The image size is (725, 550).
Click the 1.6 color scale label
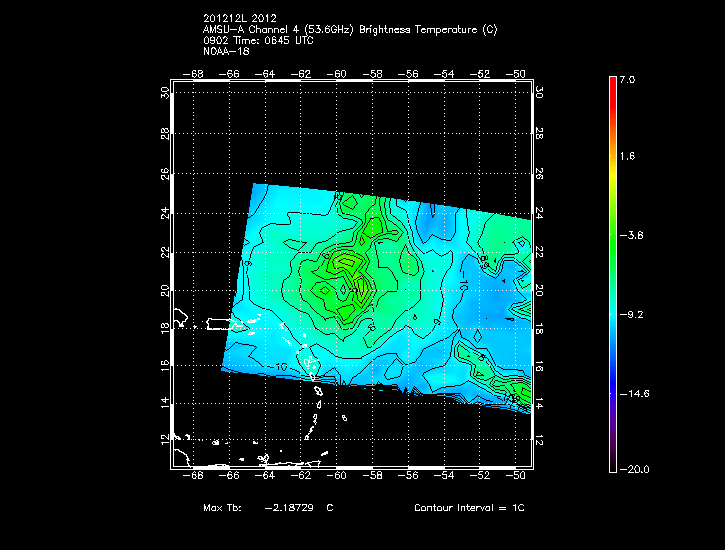click(627, 156)
